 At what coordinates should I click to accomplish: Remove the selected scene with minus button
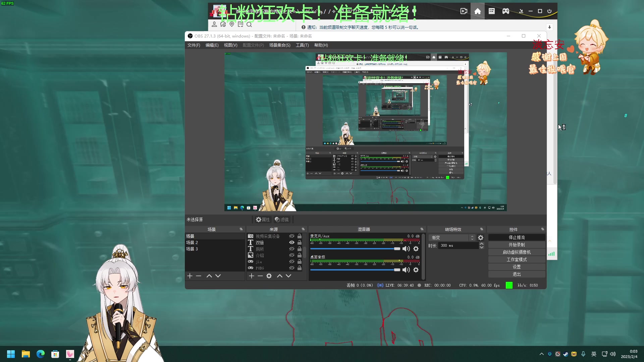(x=199, y=276)
